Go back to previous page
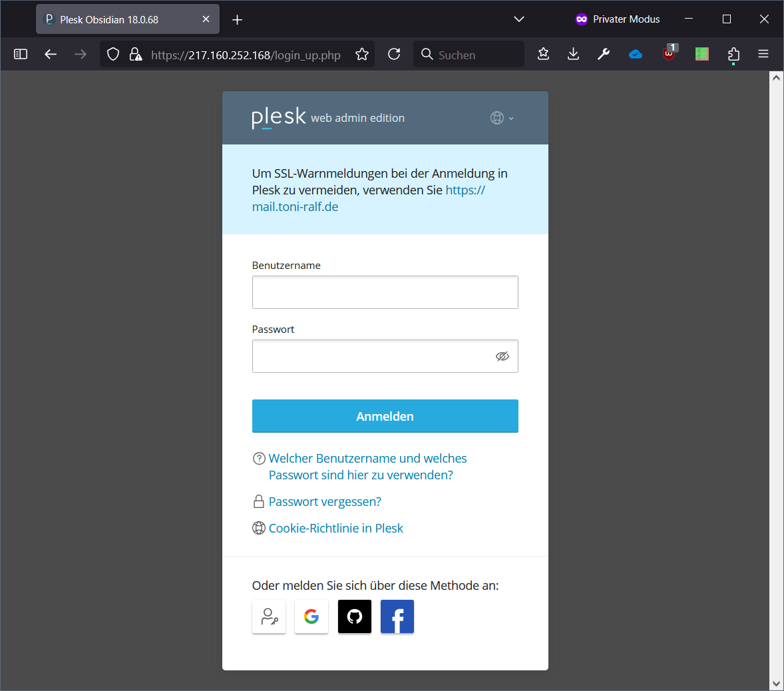784x691 pixels. click(x=51, y=54)
